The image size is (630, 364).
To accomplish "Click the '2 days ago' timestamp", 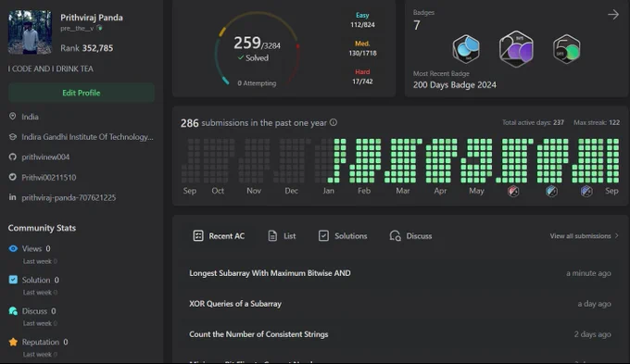I will (593, 334).
